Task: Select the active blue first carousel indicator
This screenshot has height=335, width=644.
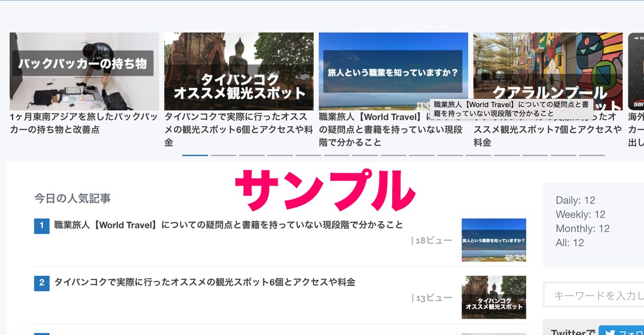Action: pyautogui.click(x=195, y=155)
